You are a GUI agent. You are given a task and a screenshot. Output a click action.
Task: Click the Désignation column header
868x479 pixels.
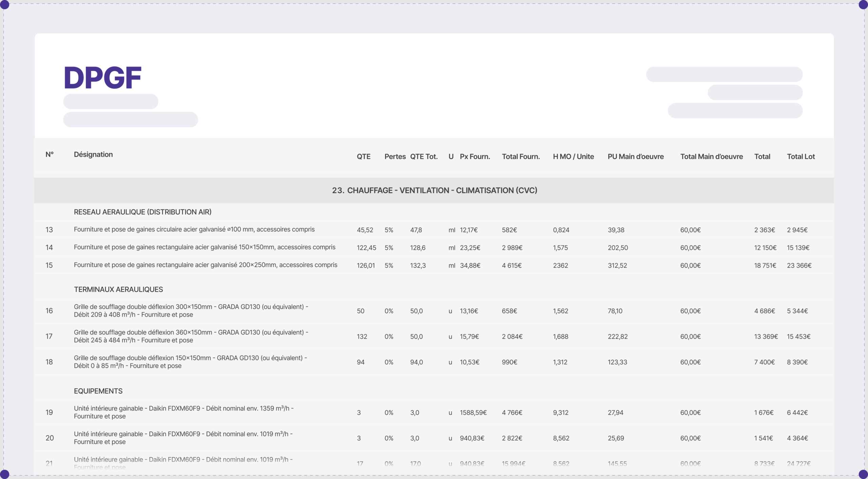[93, 155]
